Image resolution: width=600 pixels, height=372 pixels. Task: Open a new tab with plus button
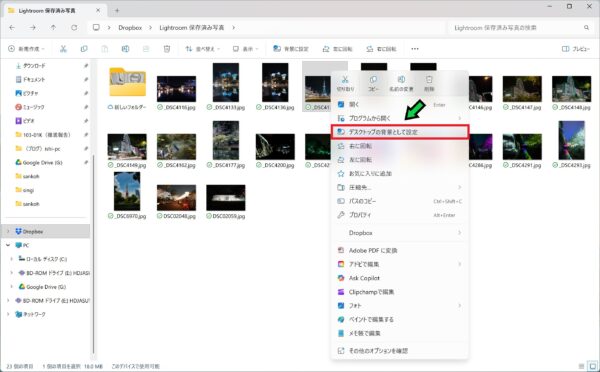pos(117,10)
